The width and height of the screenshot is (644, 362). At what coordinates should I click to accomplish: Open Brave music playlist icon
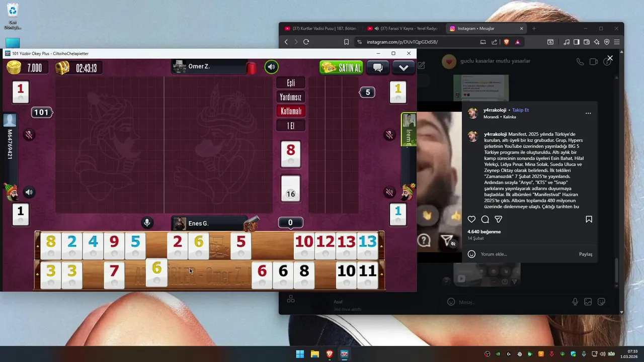pos(567,42)
